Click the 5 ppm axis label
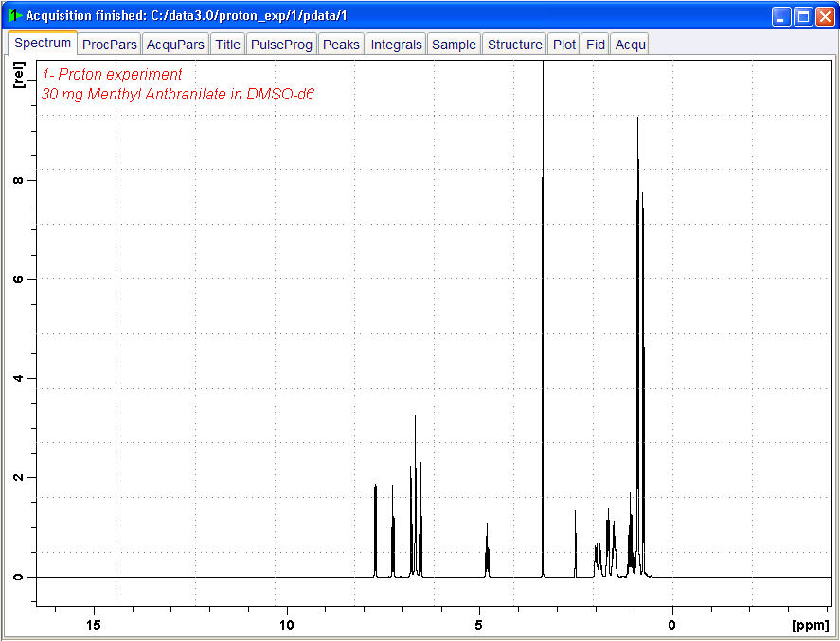The height and width of the screenshot is (641, 840). click(x=478, y=624)
